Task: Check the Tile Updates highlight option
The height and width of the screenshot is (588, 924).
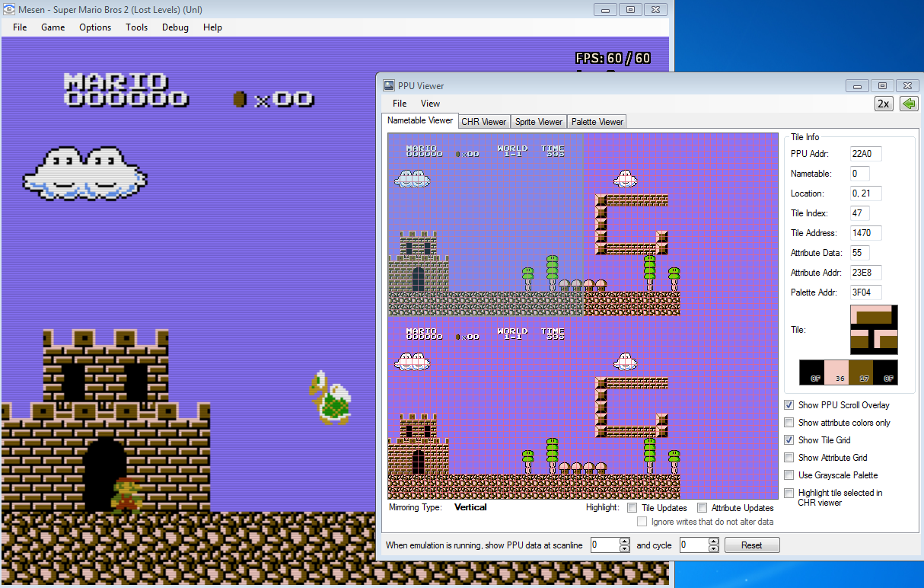Action: click(633, 508)
